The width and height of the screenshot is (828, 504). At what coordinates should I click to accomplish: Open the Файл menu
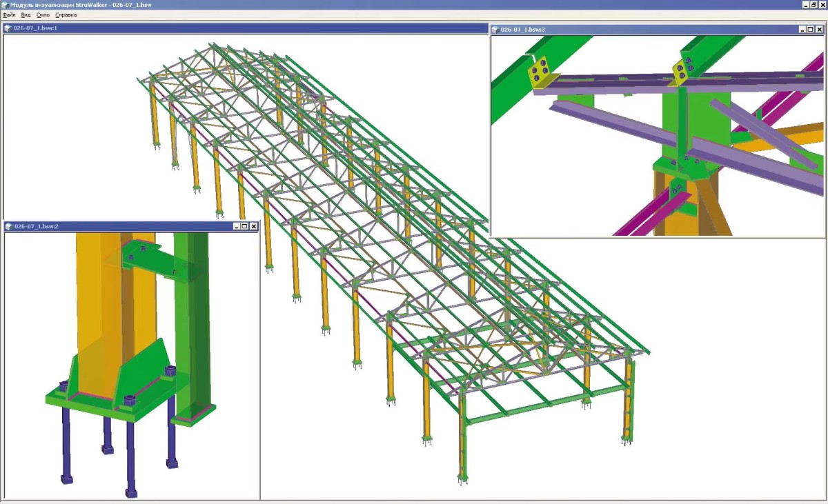coord(8,14)
